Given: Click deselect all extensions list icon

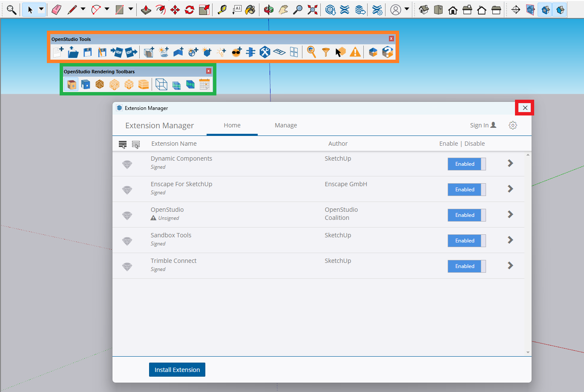Looking at the screenshot, I should 136,144.
